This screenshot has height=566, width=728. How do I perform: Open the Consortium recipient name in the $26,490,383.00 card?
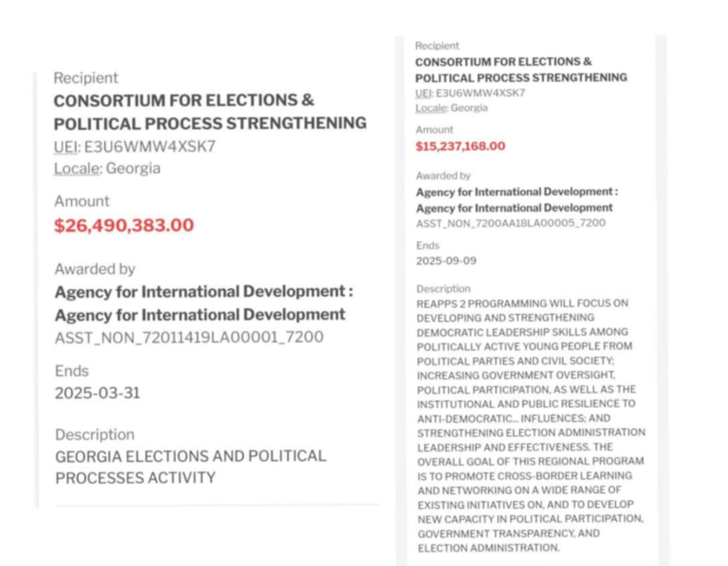[x=209, y=111]
